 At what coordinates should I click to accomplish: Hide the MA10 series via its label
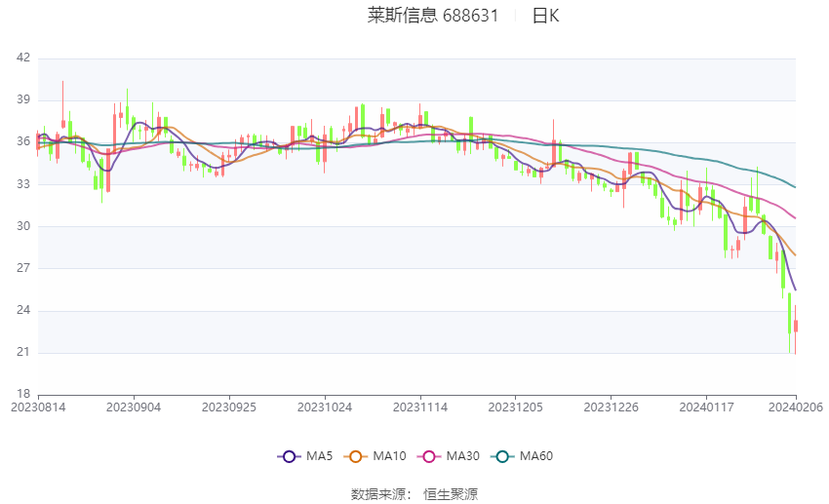(389, 456)
